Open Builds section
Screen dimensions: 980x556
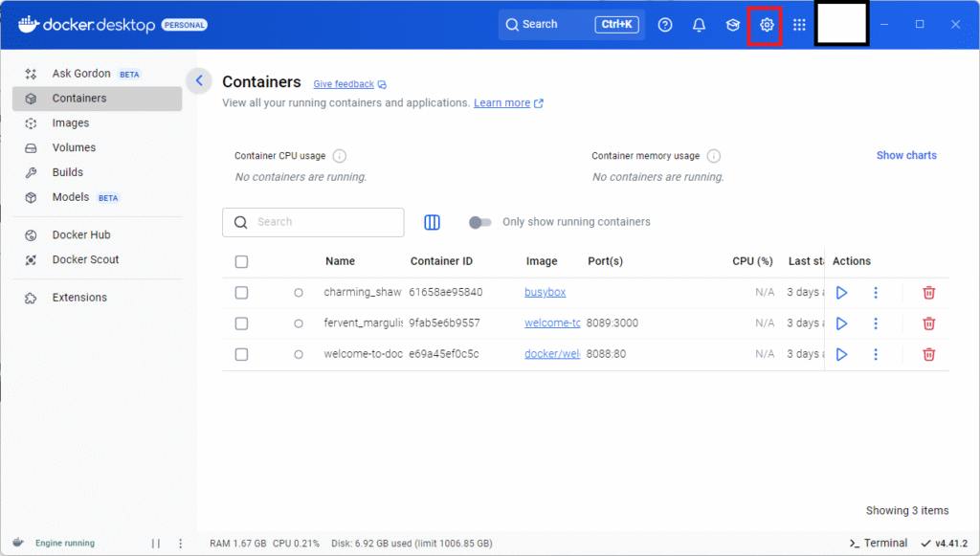coord(97,172)
